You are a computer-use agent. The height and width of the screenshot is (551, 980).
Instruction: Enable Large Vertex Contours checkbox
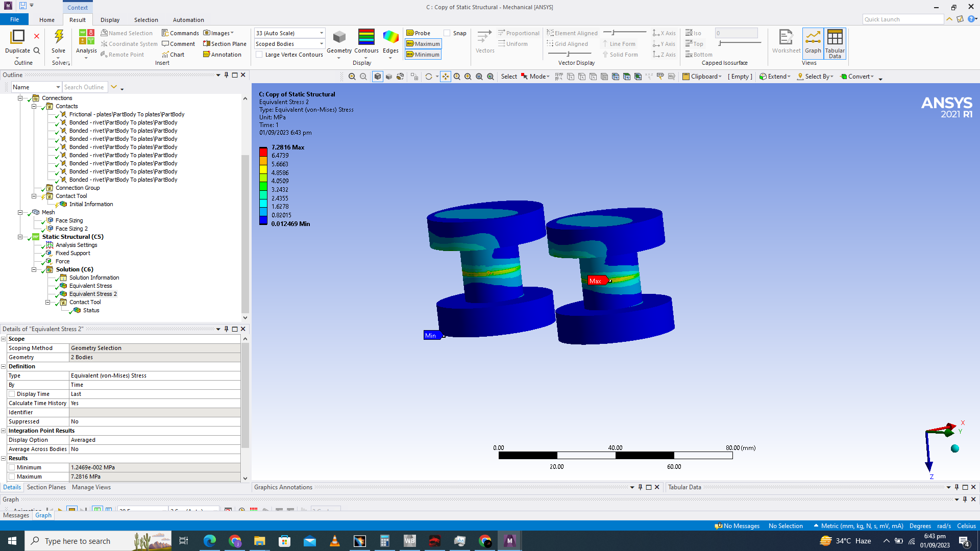point(259,55)
